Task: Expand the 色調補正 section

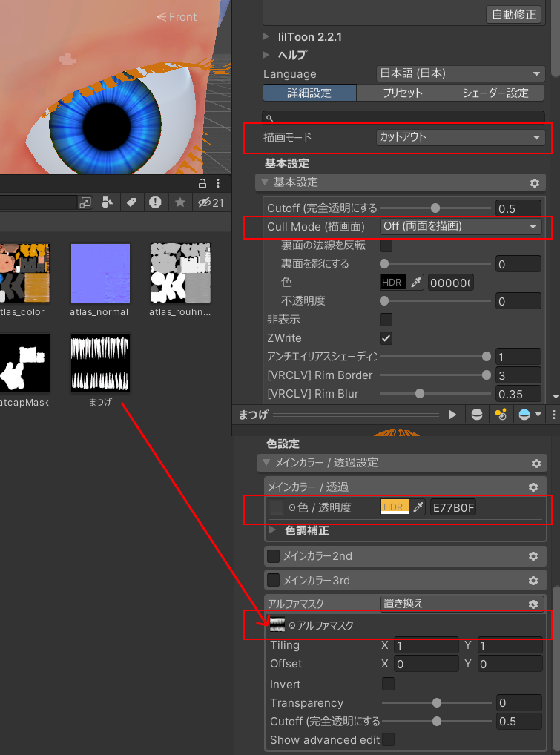Action: (272, 530)
